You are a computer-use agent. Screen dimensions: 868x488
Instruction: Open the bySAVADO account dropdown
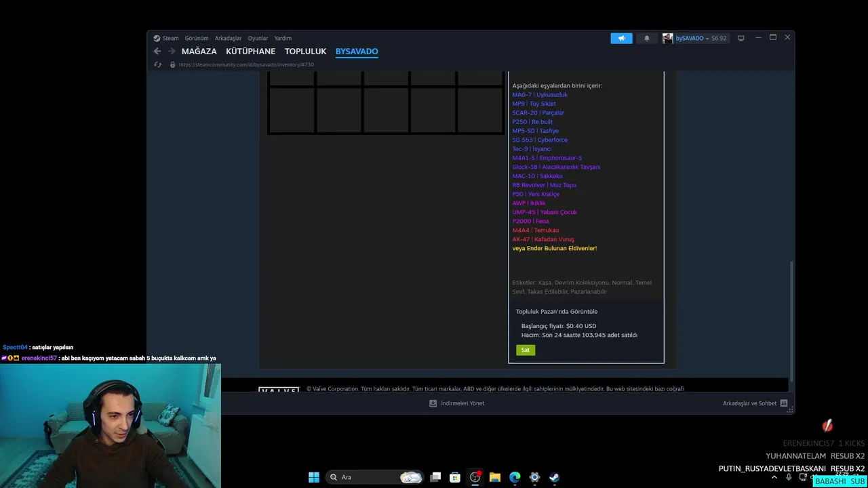pyautogui.click(x=692, y=38)
